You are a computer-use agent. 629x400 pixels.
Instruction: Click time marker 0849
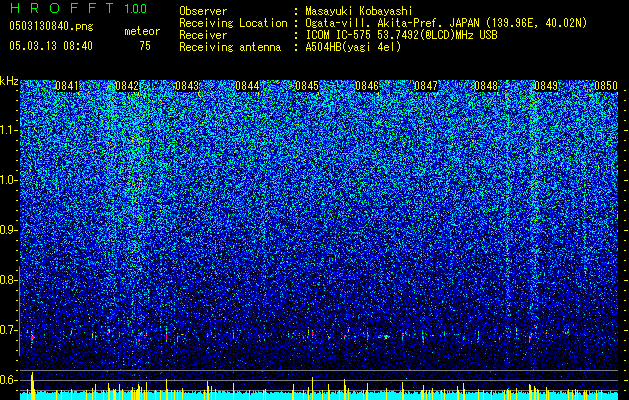[x=546, y=86]
